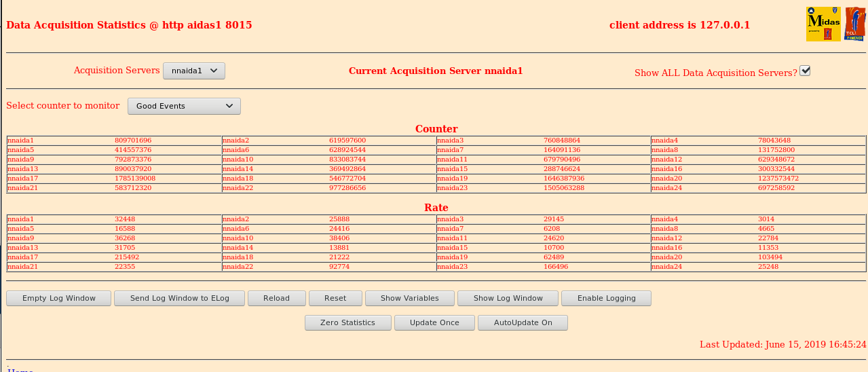Select counter value 300332544

(x=776, y=169)
